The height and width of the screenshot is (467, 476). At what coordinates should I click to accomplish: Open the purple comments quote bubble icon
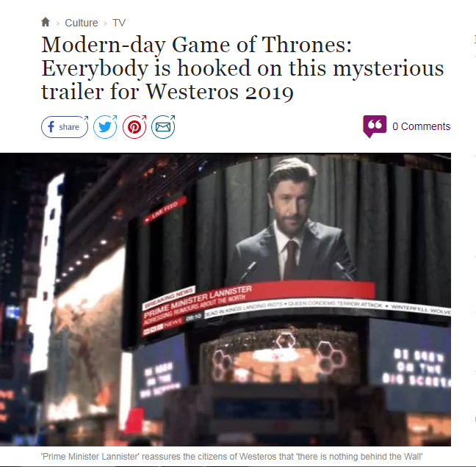click(x=375, y=126)
